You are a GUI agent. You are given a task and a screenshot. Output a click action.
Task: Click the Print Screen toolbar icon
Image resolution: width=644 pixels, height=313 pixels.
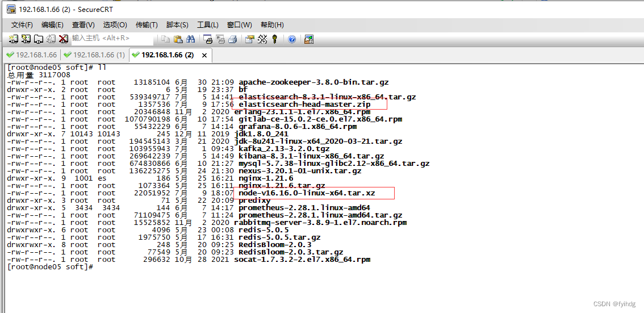pyautogui.click(x=208, y=39)
